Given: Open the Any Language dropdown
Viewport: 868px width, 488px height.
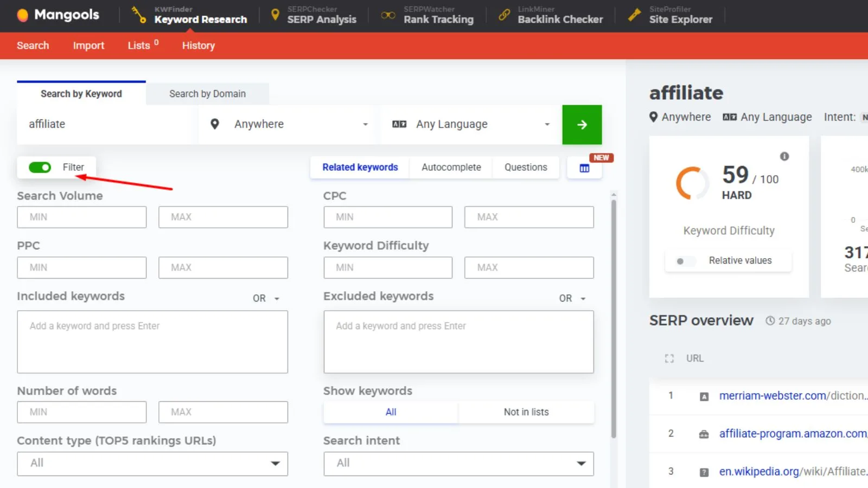Looking at the screenshot, I should [471, 124].
